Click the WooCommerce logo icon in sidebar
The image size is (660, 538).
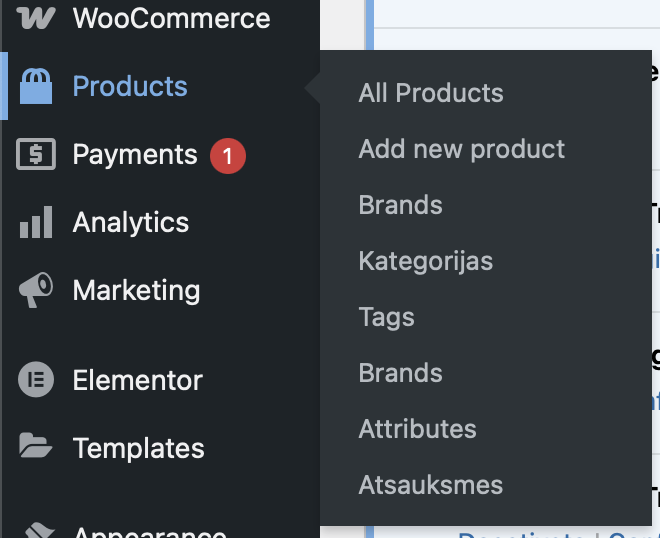(36, 18)
